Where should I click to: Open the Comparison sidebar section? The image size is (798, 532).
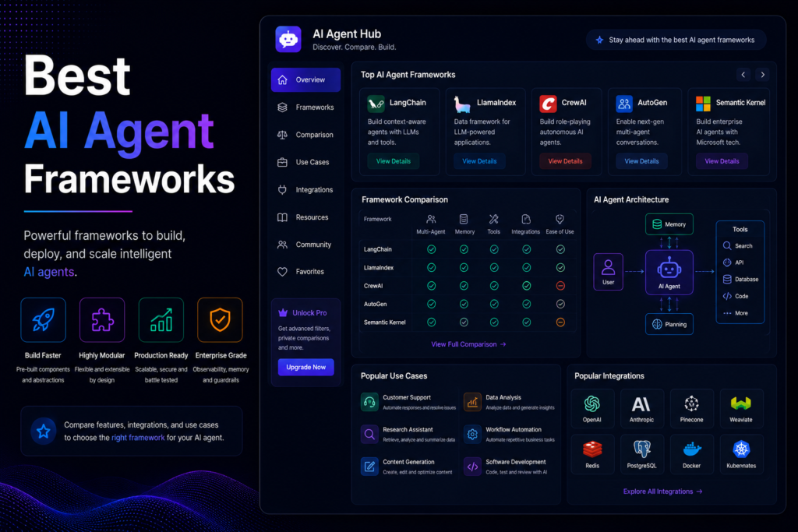[x=305, y=135]
